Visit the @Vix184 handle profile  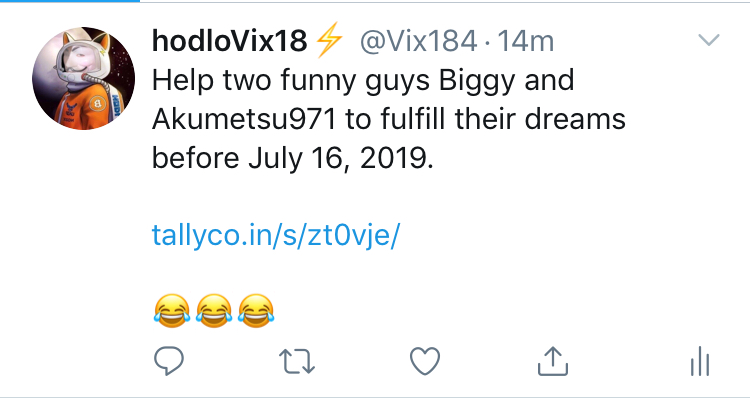pyautogui.click(x=419, y=42)
